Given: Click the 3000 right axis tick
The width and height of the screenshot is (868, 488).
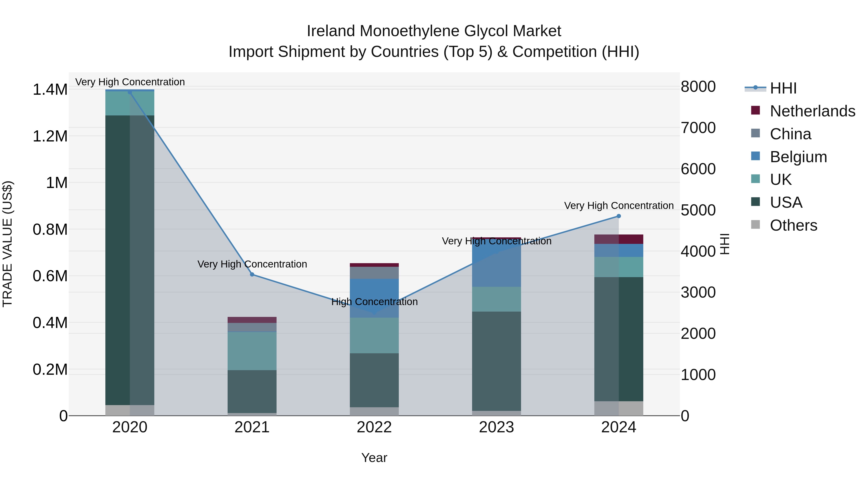Looking at the screenshot, I should click(x=698, y=292).
